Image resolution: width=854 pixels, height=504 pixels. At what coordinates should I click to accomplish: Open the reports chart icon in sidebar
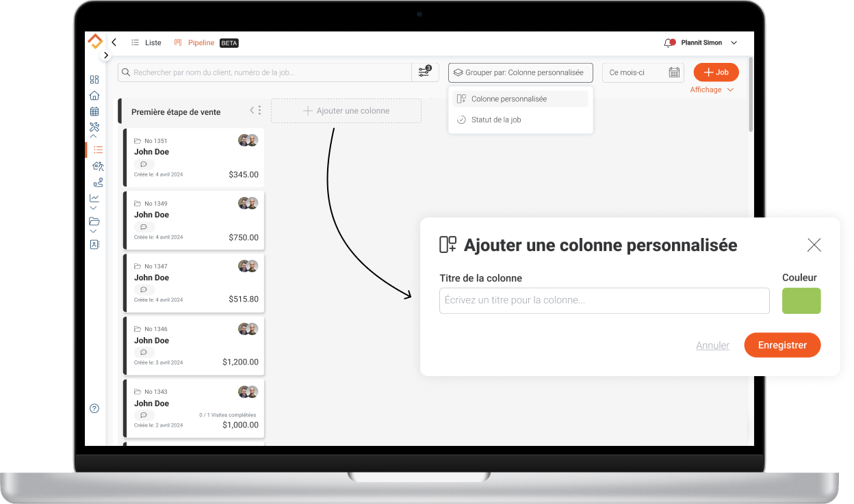(x=94, y=198)
